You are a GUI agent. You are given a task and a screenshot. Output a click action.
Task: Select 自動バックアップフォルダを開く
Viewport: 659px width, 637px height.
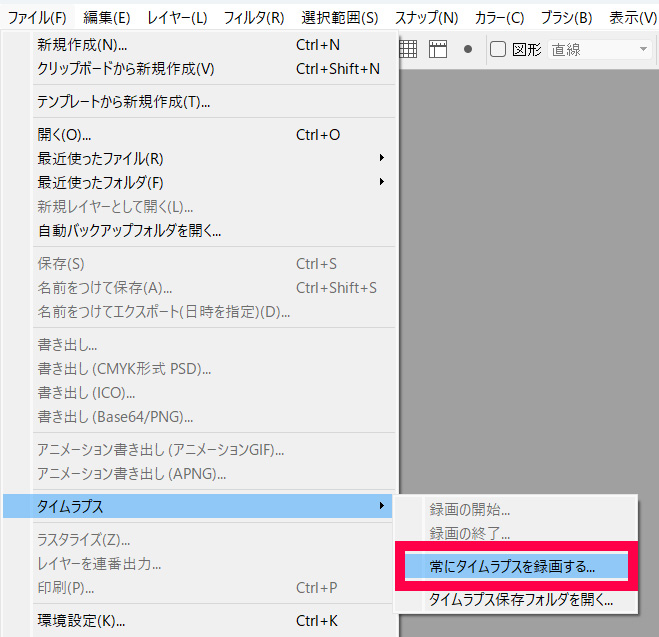pyautogui.click(x=129, y=230)
